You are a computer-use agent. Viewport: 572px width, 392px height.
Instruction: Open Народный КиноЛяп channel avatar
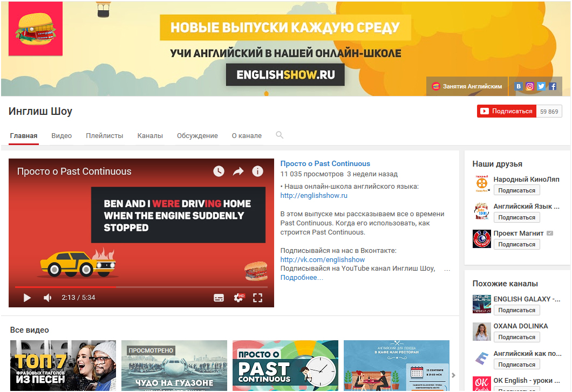481,184
